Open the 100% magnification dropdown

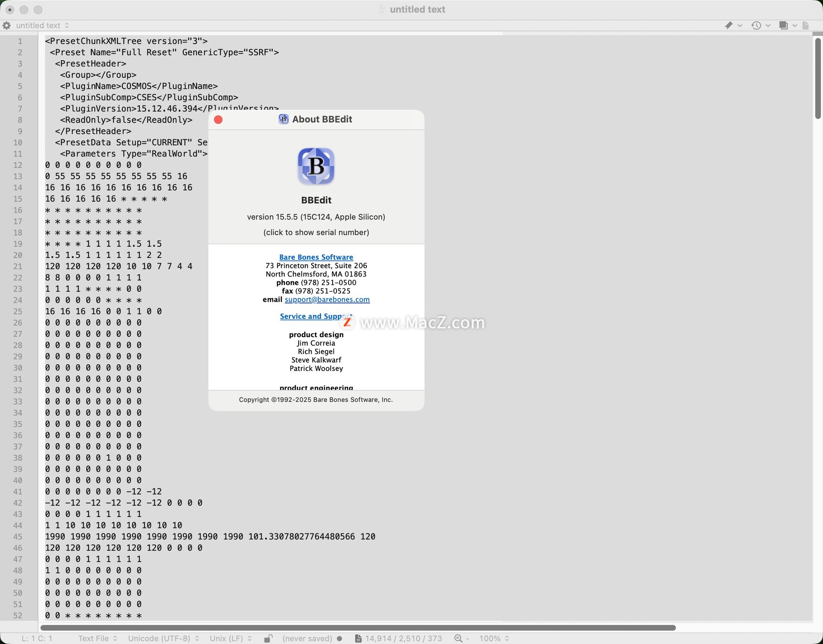coord(494,638)
